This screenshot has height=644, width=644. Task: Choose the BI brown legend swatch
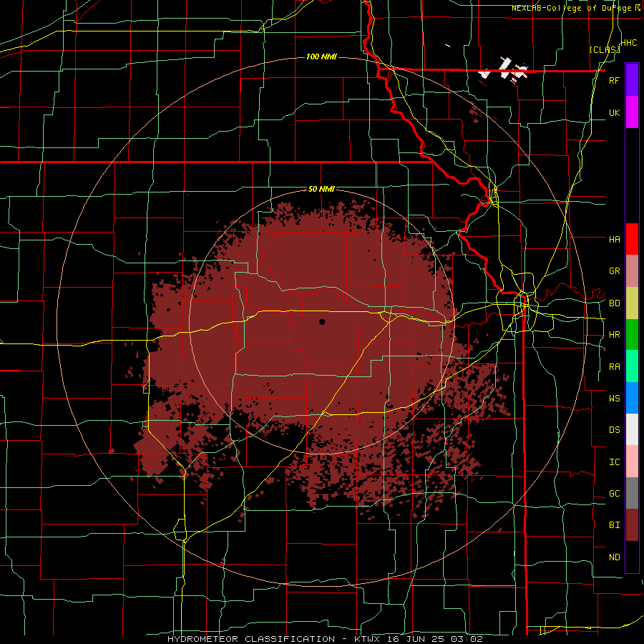pyautogui.click(x=632, y=525)
